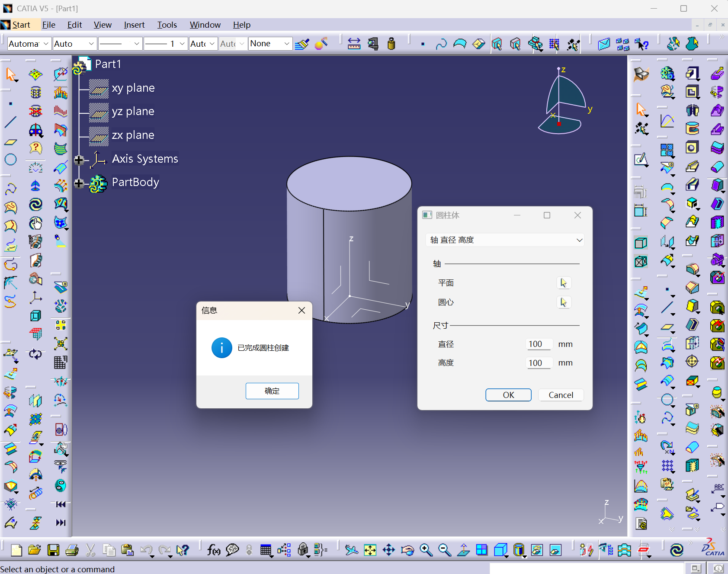Select xy plane in the tree

pyautogui.click(x=133, y=88)
